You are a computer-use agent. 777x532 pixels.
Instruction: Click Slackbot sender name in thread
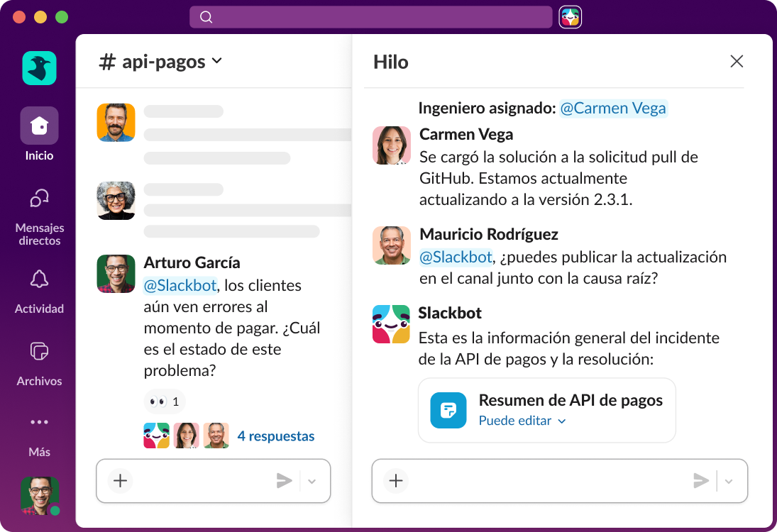[x=449, y=313]
